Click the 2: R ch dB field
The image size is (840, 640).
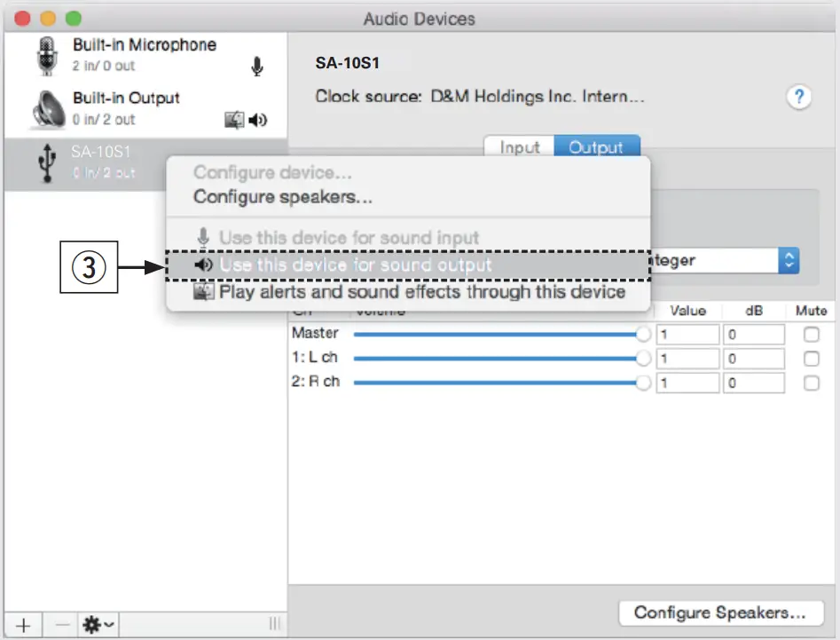[x=753, y=383]
